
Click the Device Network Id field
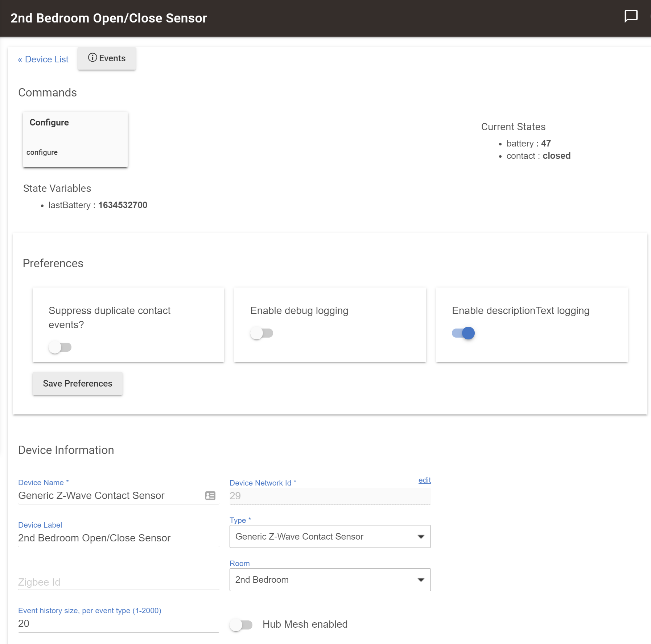(x=330, y=496)
